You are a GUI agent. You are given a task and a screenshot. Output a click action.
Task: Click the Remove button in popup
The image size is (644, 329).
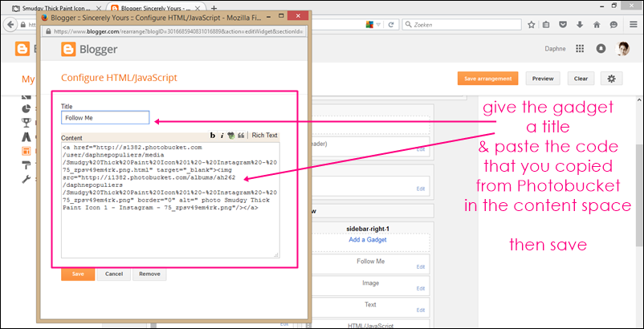point(149,274)
